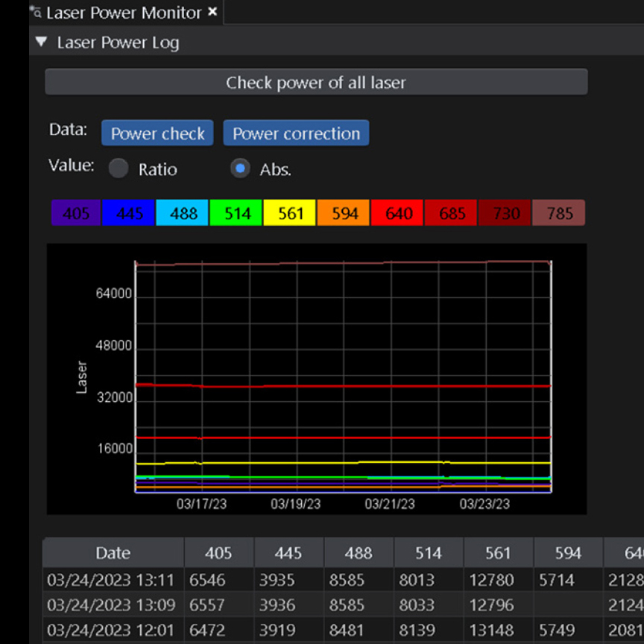Image resolution: width=644 pixels, height=644 pixels.
Task: Select the 730 nm laser channel
Action: tap(504, 212)
